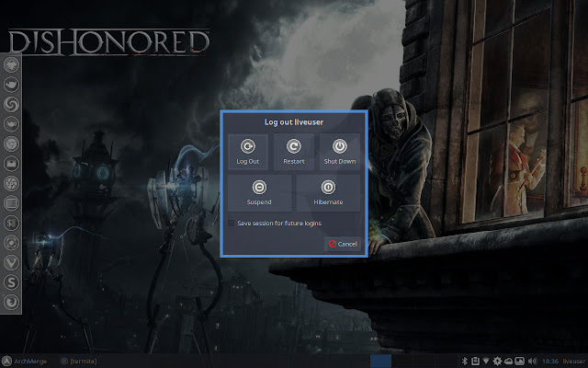Click the Log Out button
Image resolution: width=588 pixels, height=368 pixels.
pos(247,151)
